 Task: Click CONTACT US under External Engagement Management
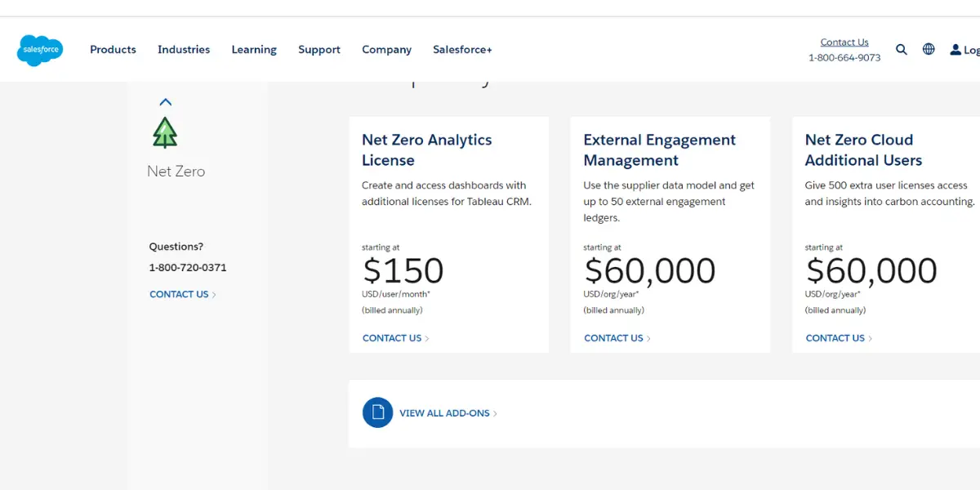(x=617, y=338)
